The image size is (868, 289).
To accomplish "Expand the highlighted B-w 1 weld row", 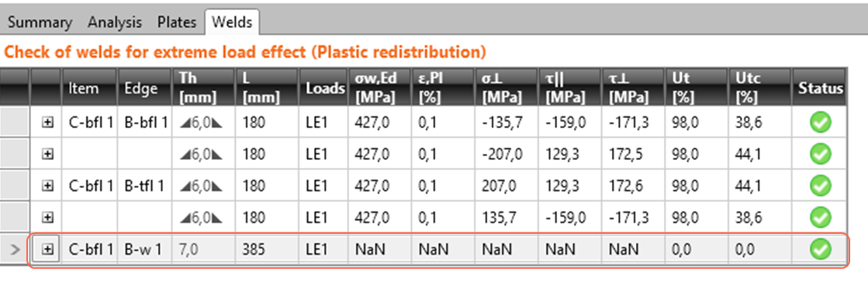I will [47, 250].
